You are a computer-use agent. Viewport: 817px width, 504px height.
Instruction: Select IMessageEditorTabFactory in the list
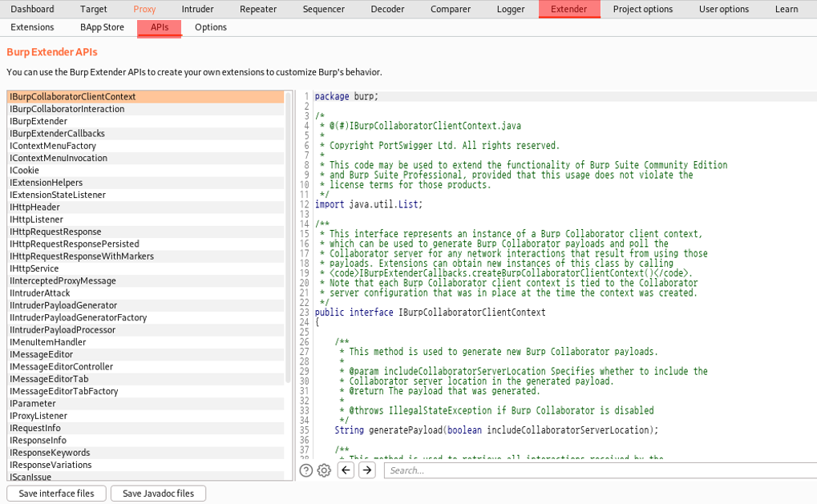(x=145, y=391)
